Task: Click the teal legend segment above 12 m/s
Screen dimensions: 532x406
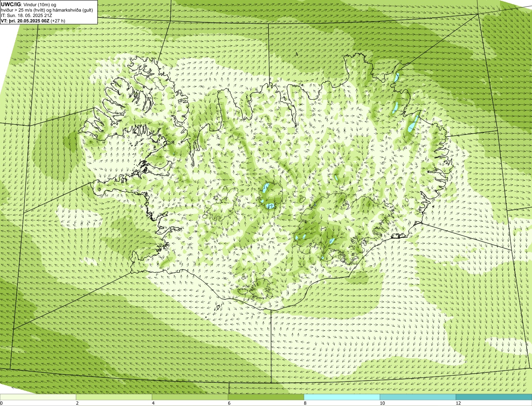Action: point(494,397)
